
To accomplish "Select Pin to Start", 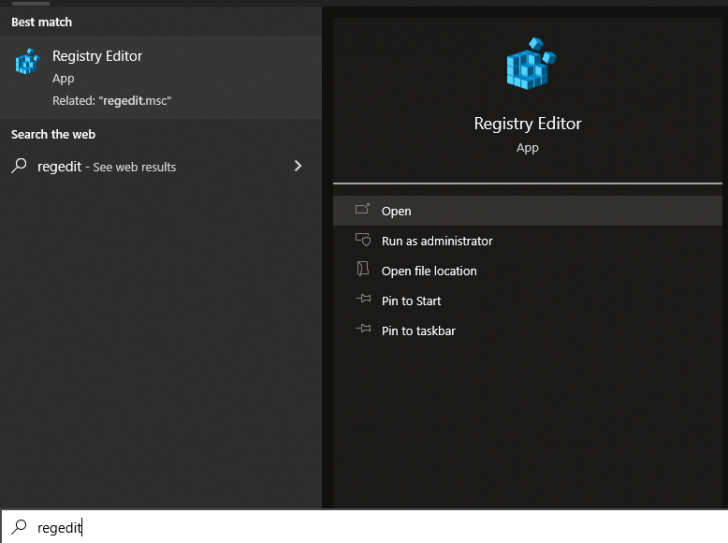I will click(527, 301).
